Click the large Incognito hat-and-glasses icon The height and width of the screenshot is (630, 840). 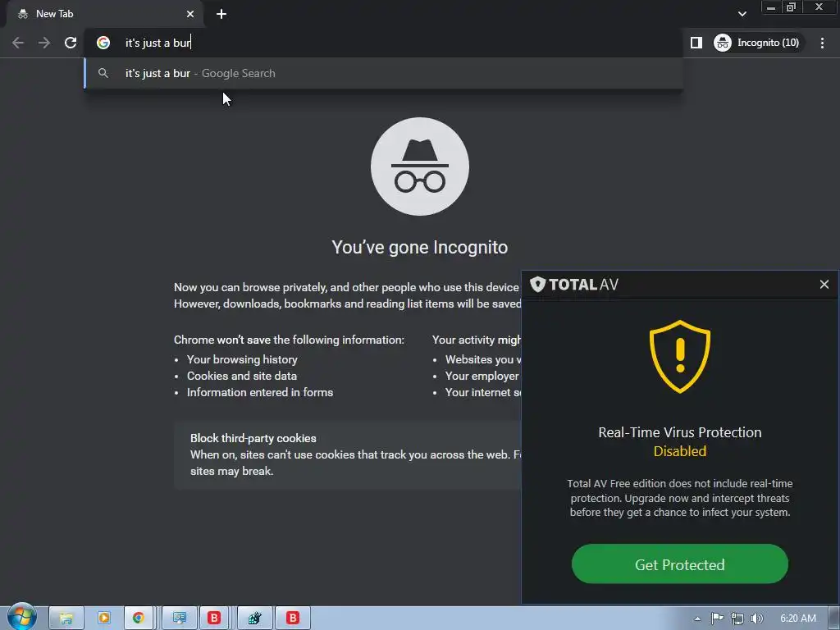420,167
